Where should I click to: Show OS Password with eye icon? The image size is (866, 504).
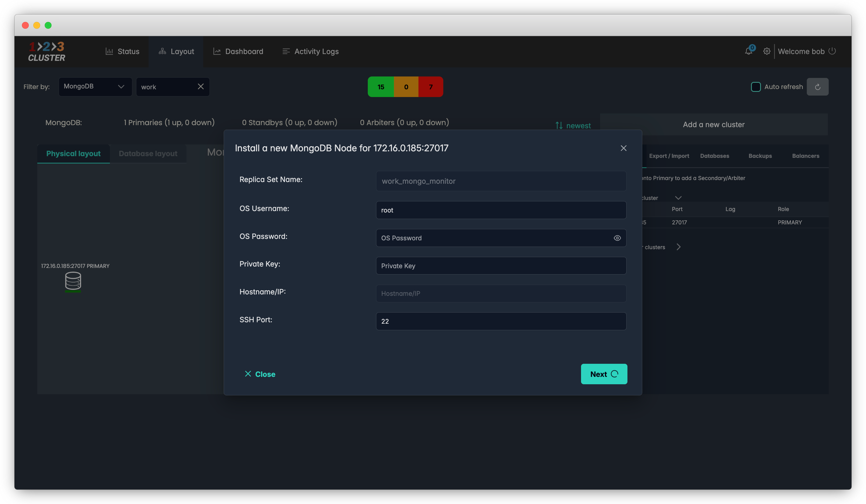point(617,238)
